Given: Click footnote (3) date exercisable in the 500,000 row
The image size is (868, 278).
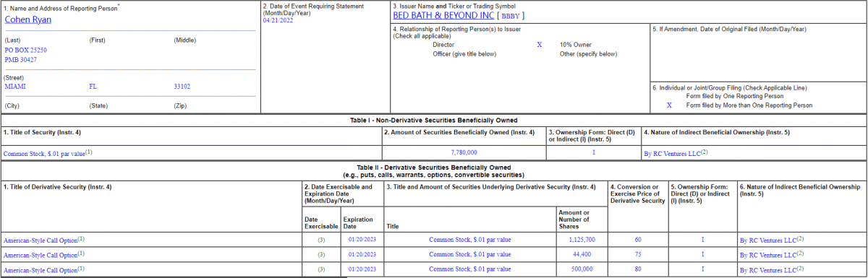Looking at the screenshot, I should point(321,270).
